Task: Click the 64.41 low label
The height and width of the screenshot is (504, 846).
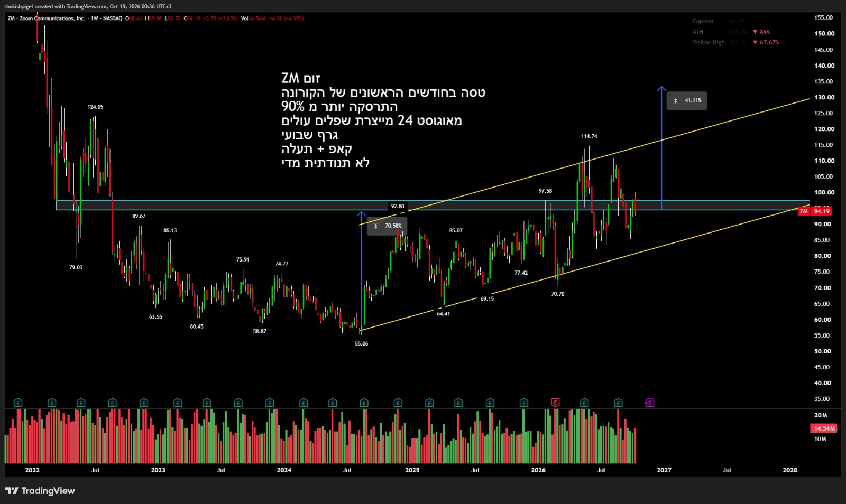Action: tap(443, 314)
